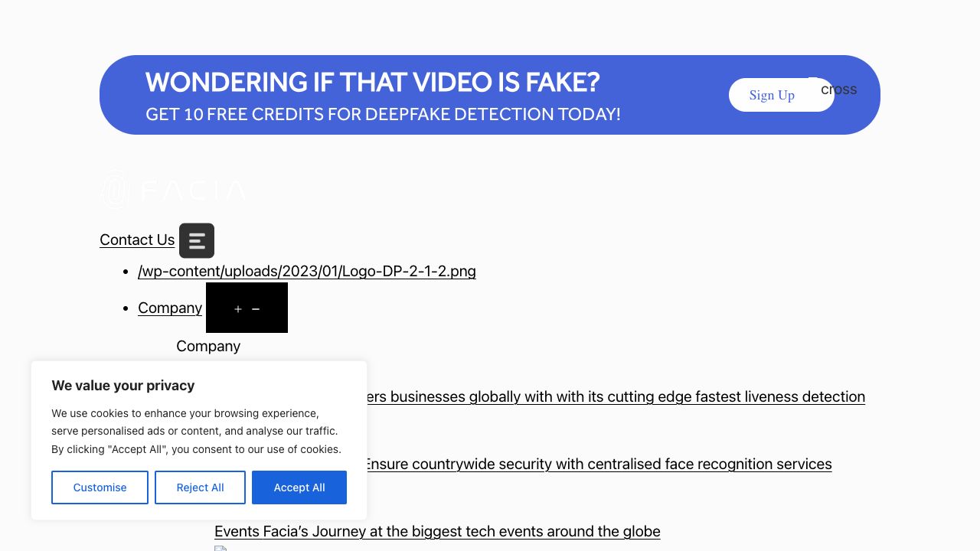Select the Company menu link
980x551 pixels.
click(170, 308)
